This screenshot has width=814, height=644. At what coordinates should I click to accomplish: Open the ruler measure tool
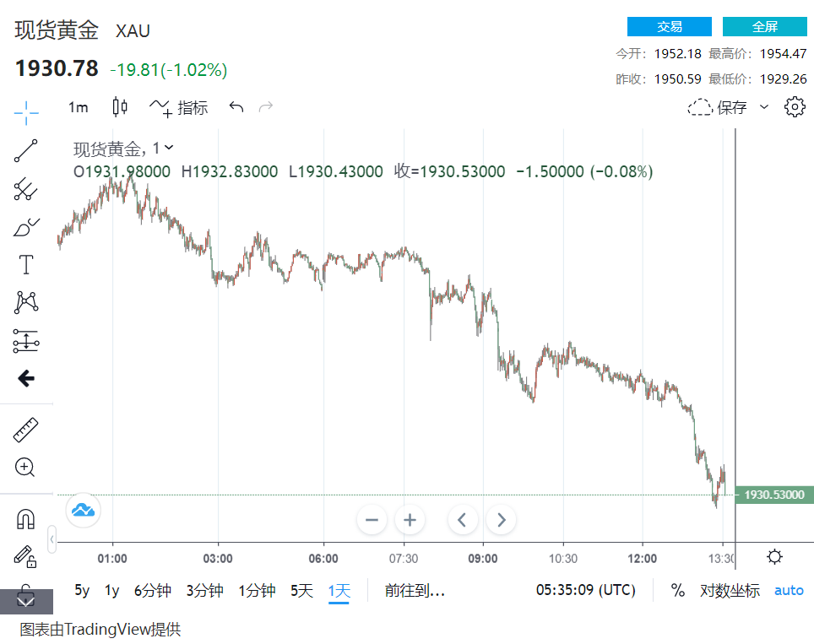point(26,430)
